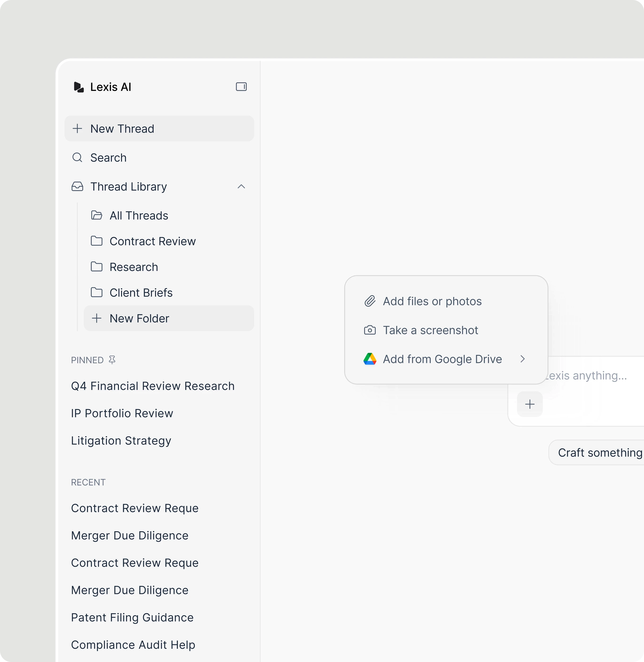
Task: Click the paperclip attachment icon
Action: coord(370,301)
